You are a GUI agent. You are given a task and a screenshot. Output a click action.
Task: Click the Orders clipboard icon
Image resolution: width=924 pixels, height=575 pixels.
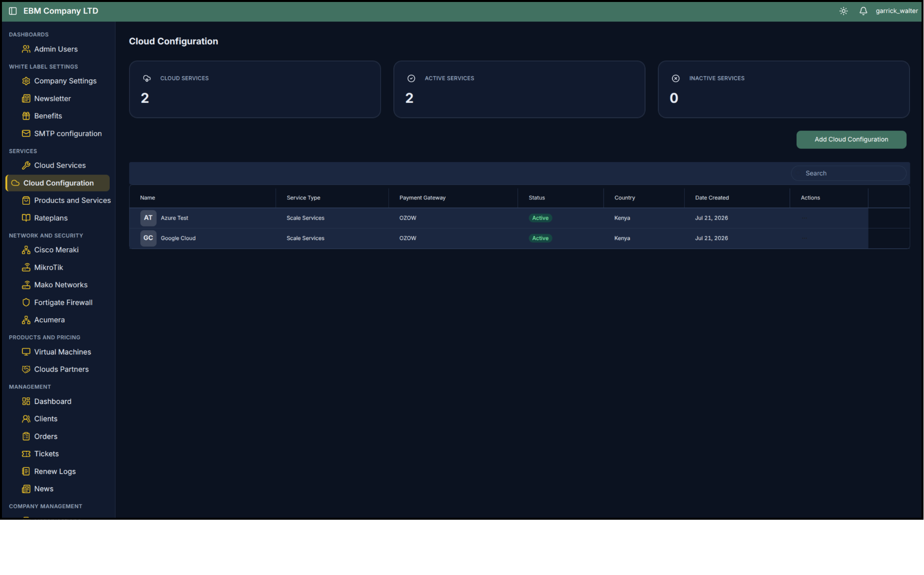click(26, 436)
